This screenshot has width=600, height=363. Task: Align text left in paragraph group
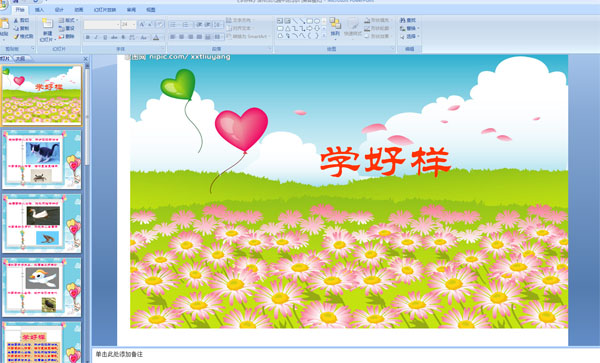173,37
